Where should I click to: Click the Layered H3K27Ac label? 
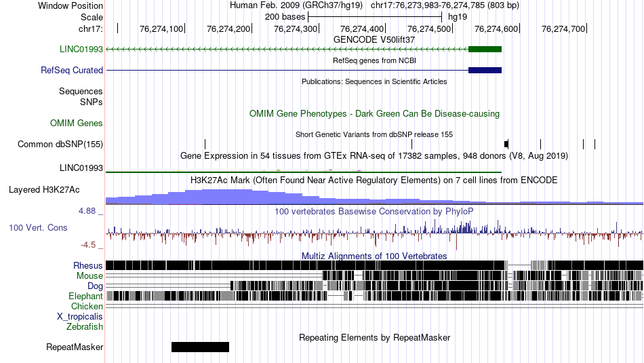point(44,190)
